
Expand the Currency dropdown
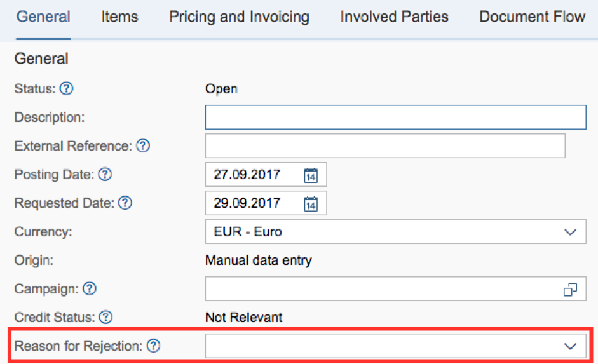(x=570, y=232)
